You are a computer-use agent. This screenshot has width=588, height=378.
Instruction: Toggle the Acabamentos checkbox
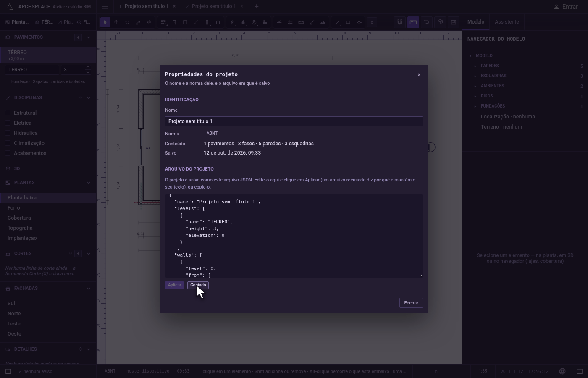click(x=8, y=153)
